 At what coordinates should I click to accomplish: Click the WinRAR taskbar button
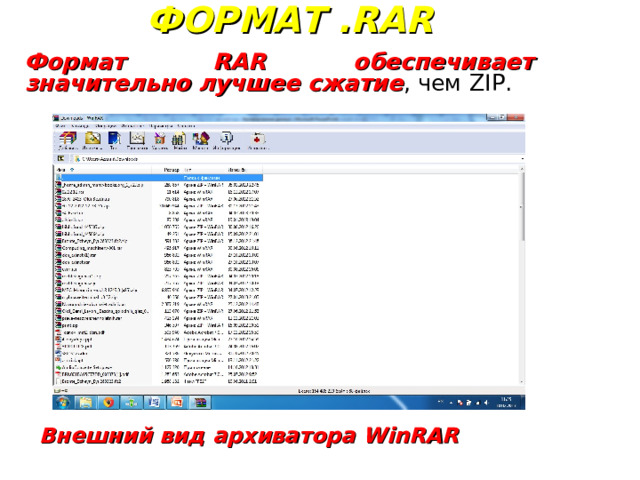pyautogui.click(x=200, y=402)
